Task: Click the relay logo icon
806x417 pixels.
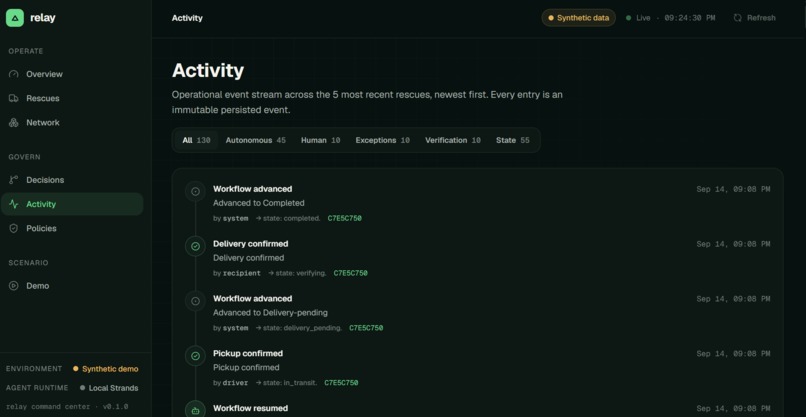Action: (x=15, y=18)
